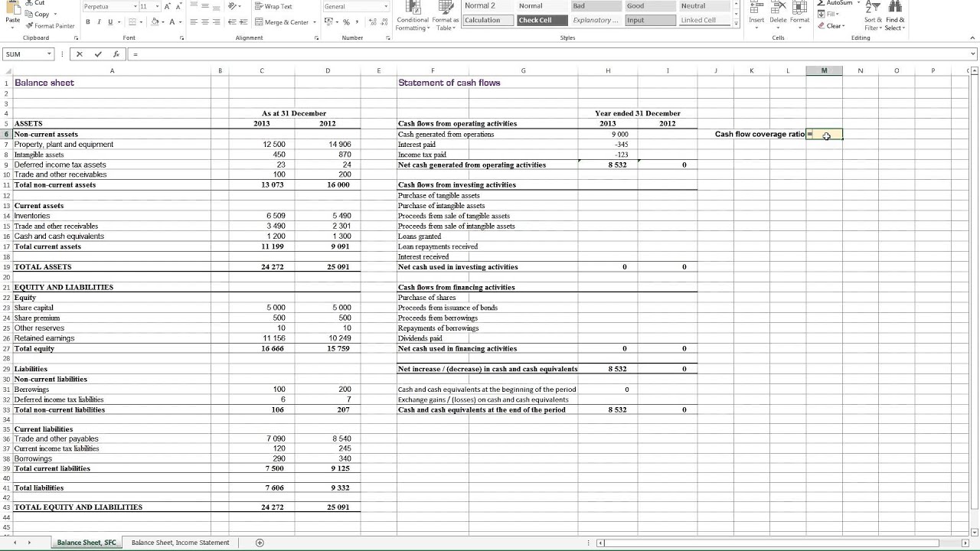Open the Fill Color dropdown arrow
The image size is (980, 551).
[x=163, y=22]
